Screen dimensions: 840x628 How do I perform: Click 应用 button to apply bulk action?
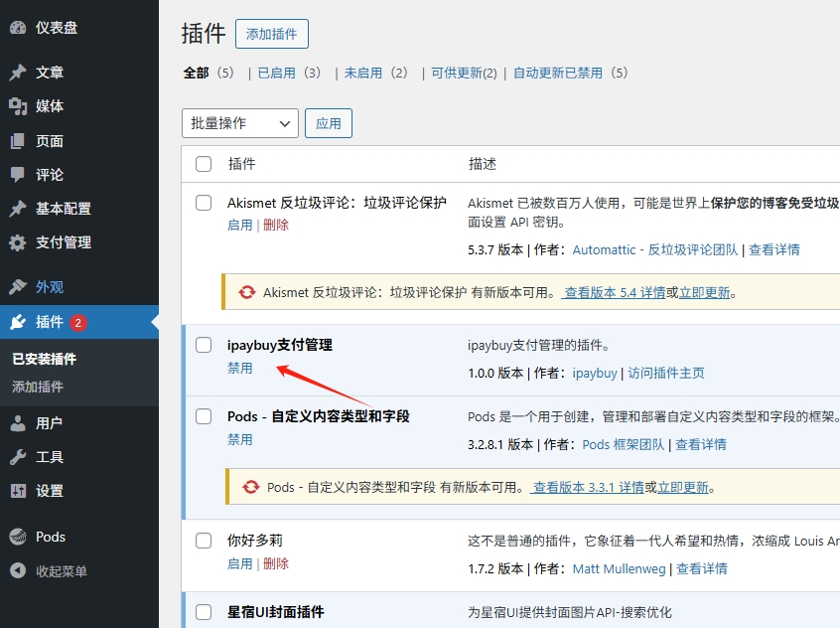(x=328, y=123)
